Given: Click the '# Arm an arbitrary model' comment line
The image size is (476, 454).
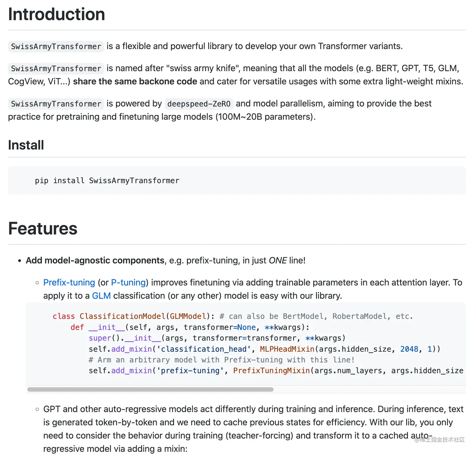Looking at the screenshot, I should (x=222, y=360).
